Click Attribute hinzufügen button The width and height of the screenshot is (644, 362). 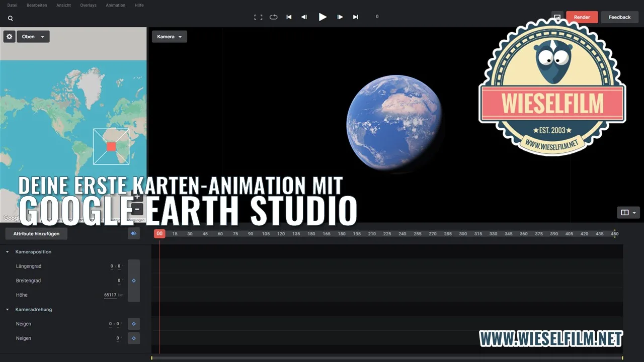click(36, 234)
